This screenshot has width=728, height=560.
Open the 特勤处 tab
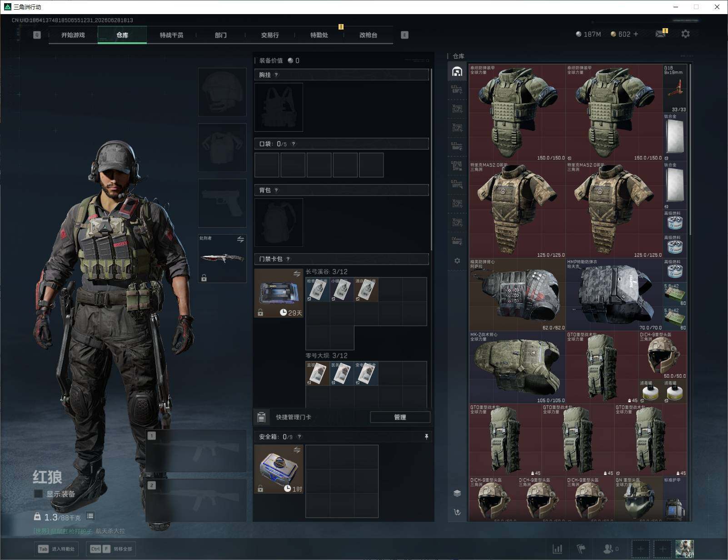tap(319, 35)
